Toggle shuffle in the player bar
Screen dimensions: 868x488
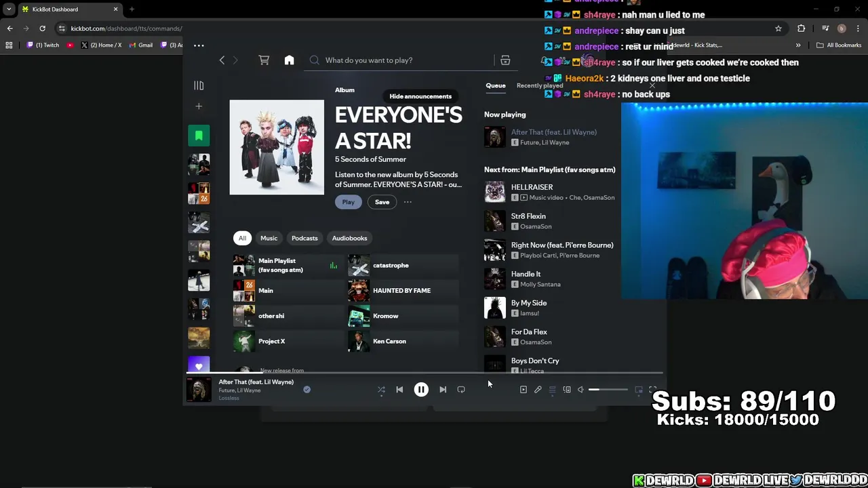tap(381, 390)
